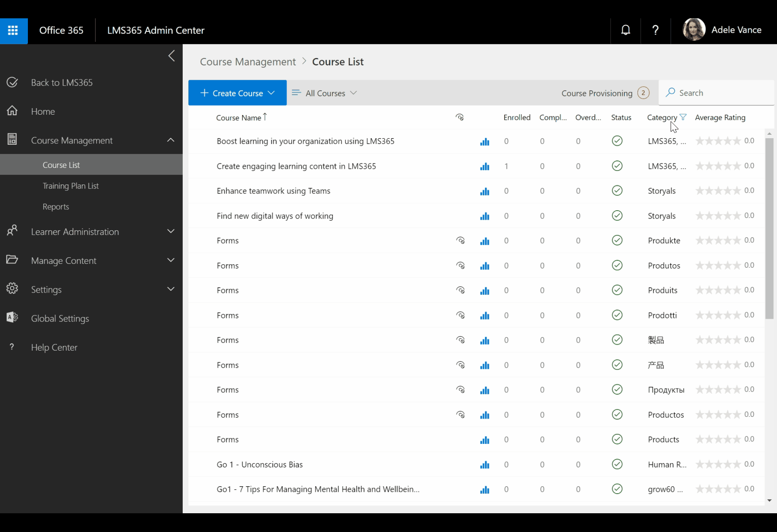
Task: Open course Boost learning in your organization
Action: (x=305, y=141)
